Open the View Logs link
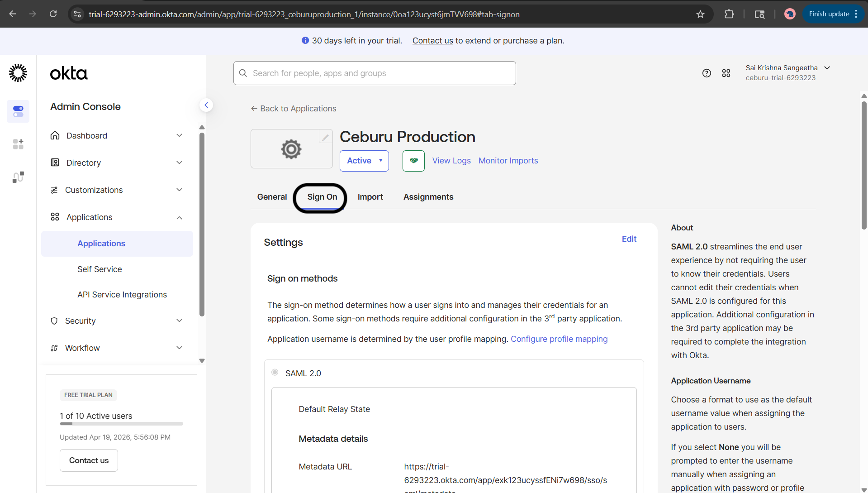This screenshot has height=493, width=868. tap(451, 161)
